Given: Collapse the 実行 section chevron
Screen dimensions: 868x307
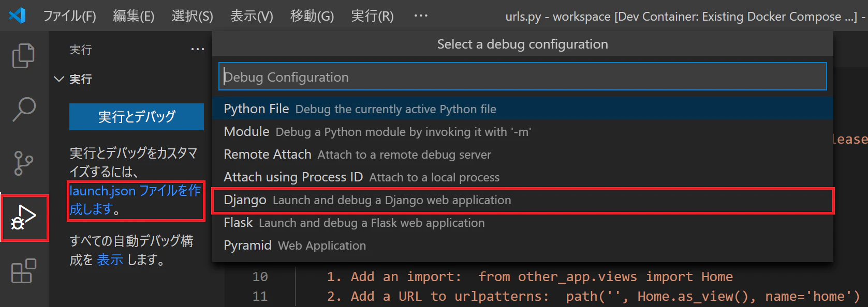Looking at the screenshot, I should tap(59, 79).
